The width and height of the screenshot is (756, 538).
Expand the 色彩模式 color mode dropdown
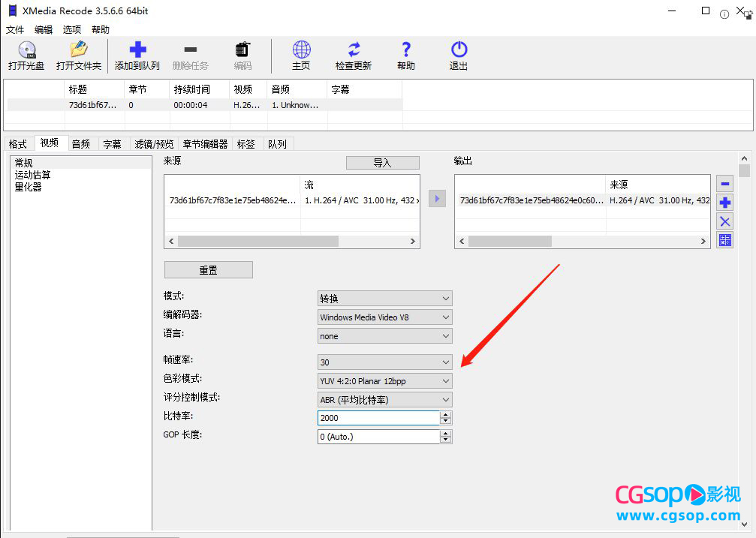point(385,381)
